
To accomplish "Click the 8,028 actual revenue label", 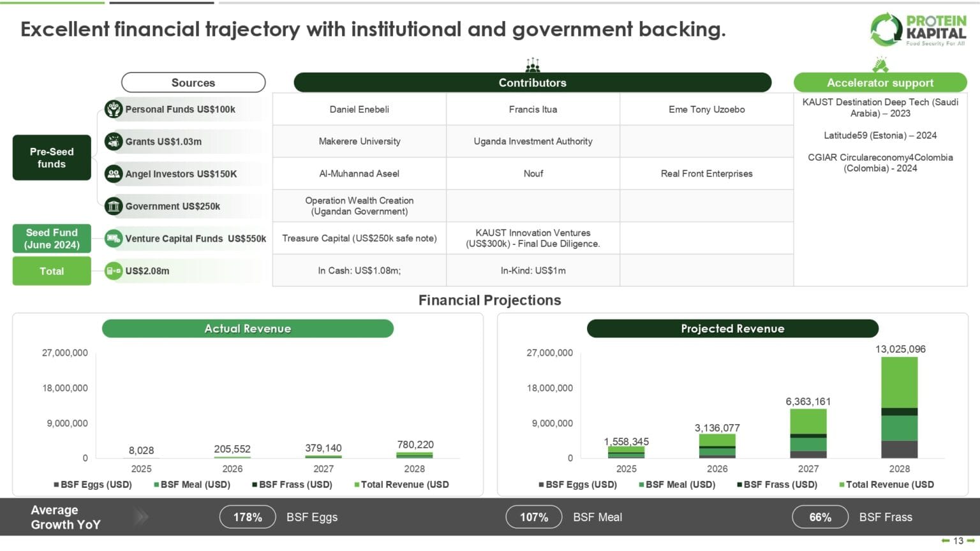I will pos(141,450).
